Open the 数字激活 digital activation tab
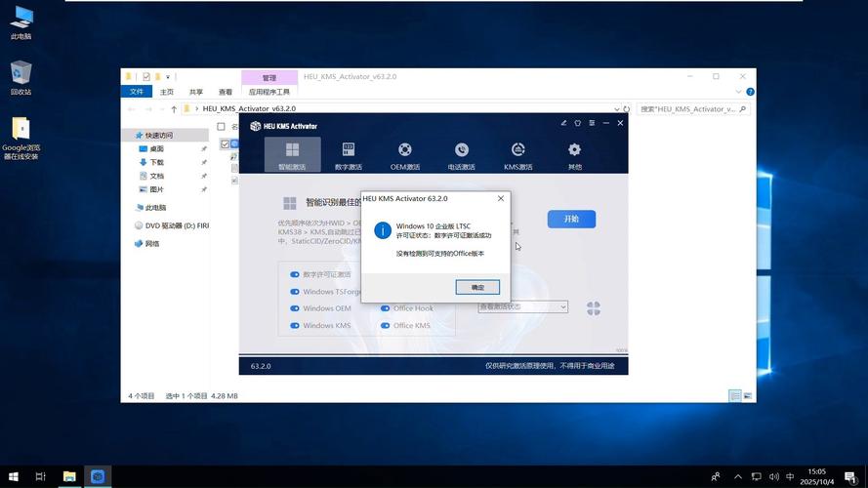868x488 pixels. (x=349, y=155)
